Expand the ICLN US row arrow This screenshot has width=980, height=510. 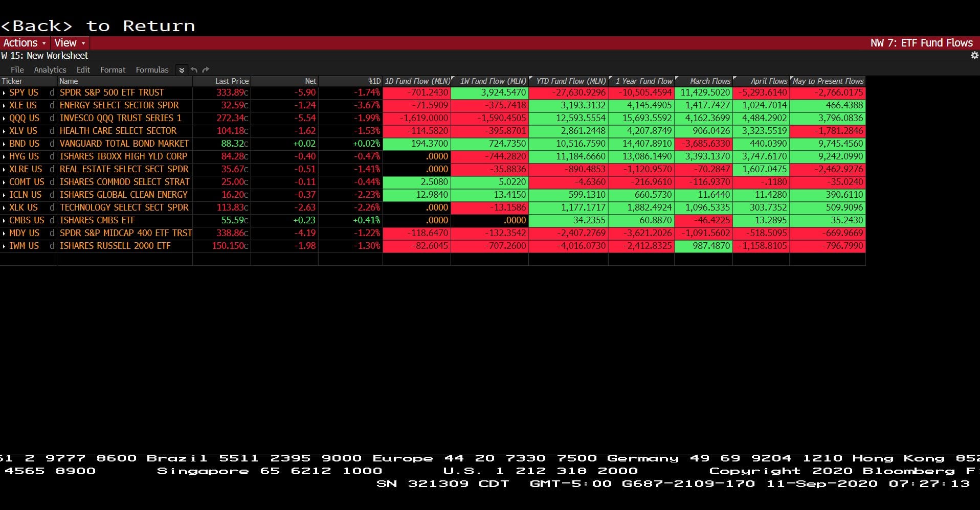click(x=4, y=195)
